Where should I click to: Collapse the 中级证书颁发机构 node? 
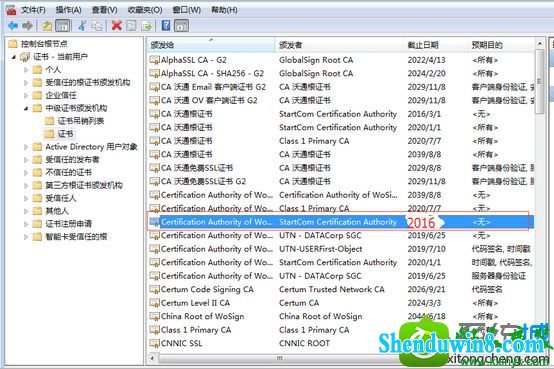(x=26, y=108)
